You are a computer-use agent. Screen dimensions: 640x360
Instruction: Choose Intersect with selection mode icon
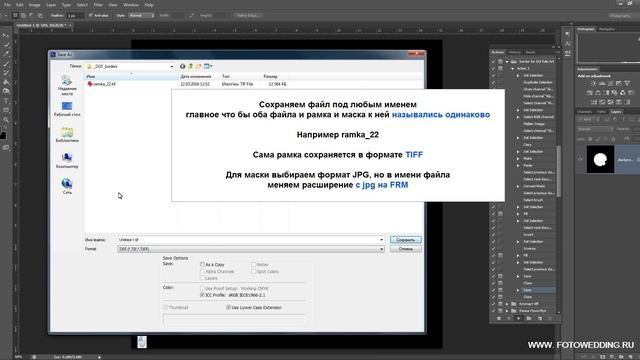[x=40, y=16]
